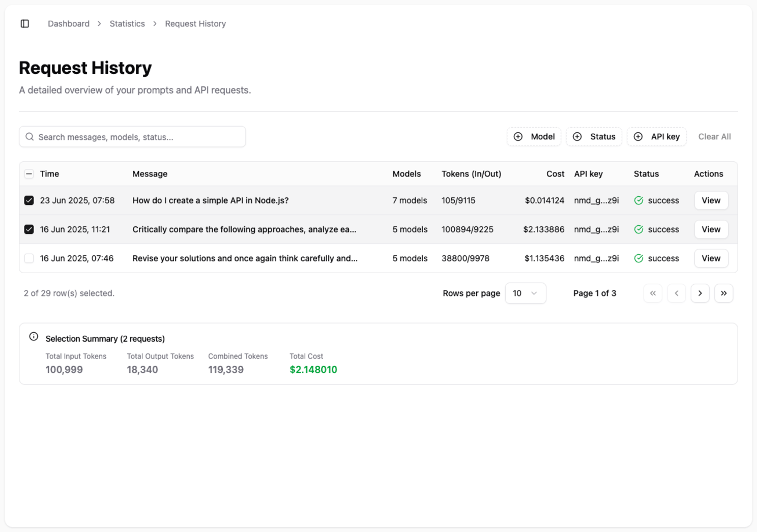Jump to the last page arrow
Image resolution: width=757 pixels, height=532 pixels.
[x=724, y=293]
